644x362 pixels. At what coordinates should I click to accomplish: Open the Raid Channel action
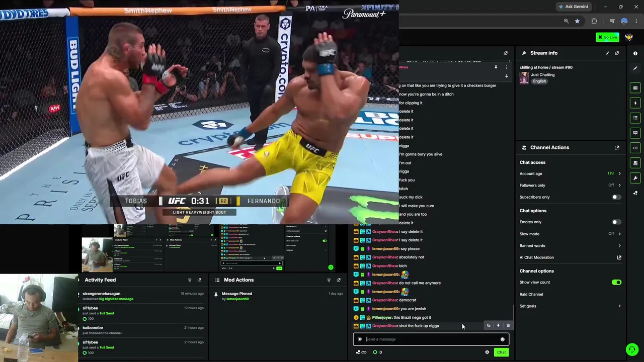(x=531, y=295)
